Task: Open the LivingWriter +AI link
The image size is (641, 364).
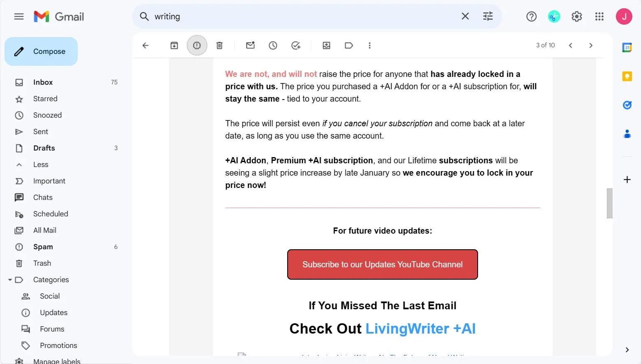Action: tap(420, 328)
